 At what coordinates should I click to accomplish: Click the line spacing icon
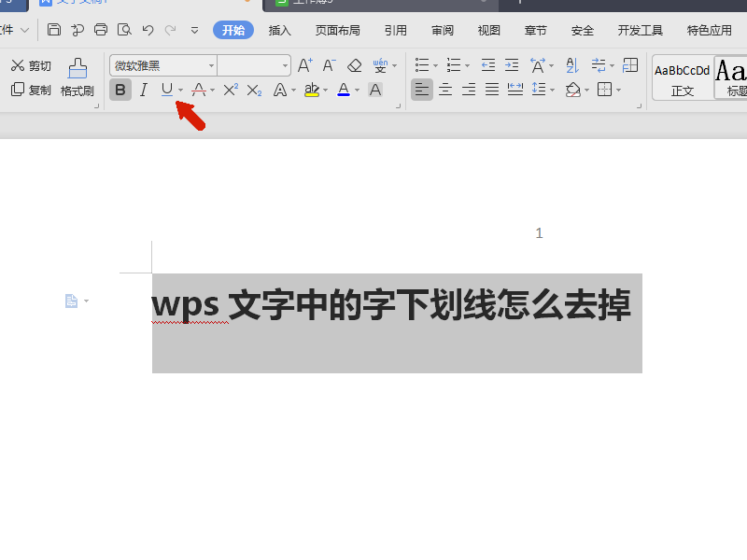click(539, 90)
